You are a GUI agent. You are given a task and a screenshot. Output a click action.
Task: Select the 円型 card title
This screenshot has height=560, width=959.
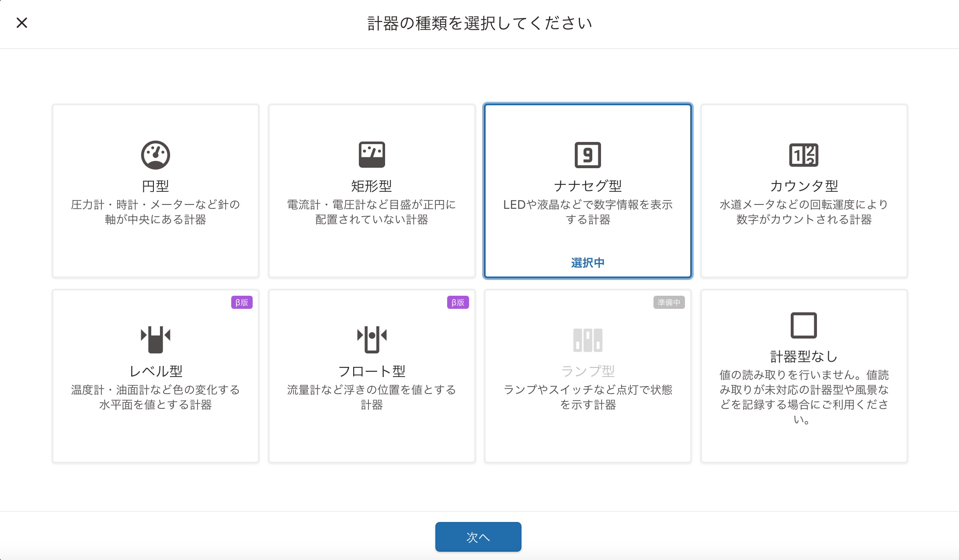click(155, 186)
